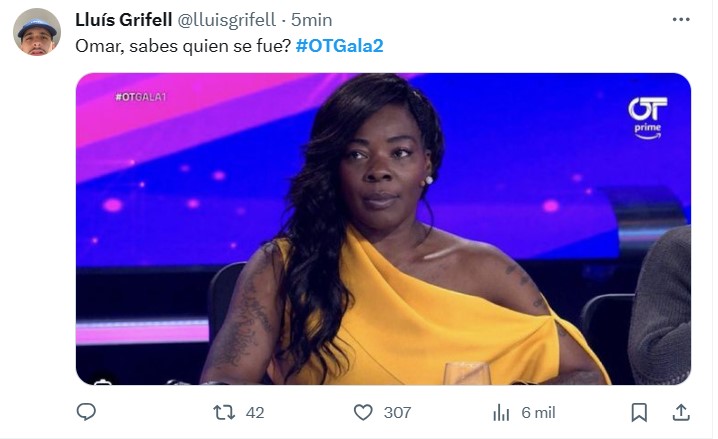Click the retweet arrows icon

(224, 412)
